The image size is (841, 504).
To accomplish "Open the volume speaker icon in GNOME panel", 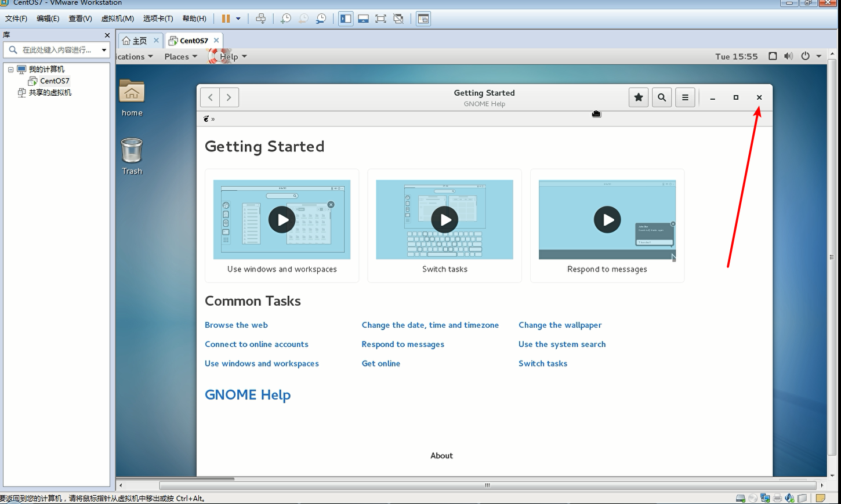I will click(788, 56).
